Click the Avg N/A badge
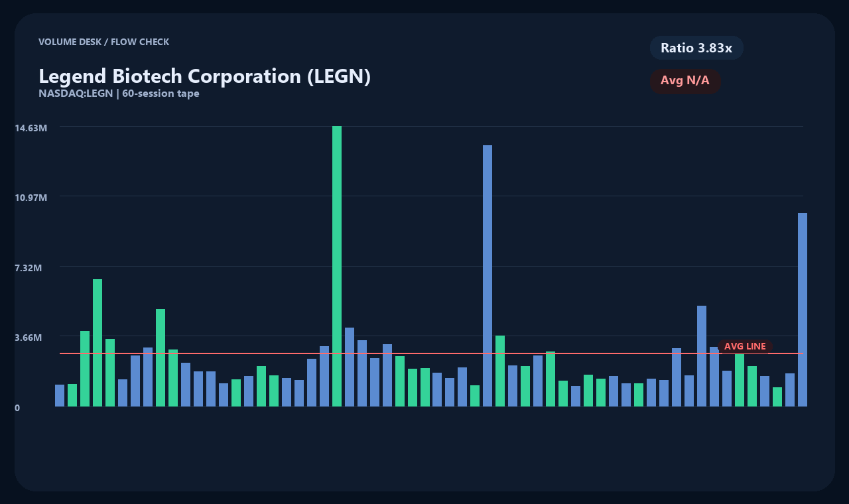 tap(685, 81)
